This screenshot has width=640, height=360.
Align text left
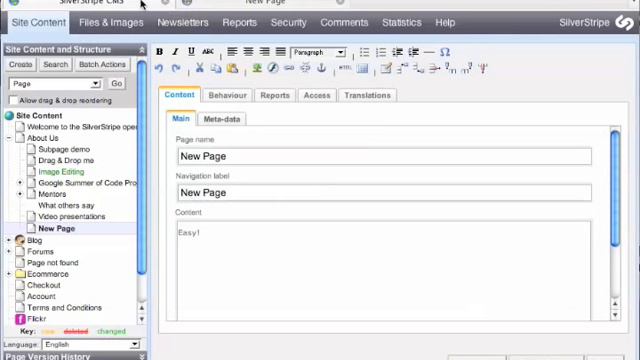coord(232,52)
